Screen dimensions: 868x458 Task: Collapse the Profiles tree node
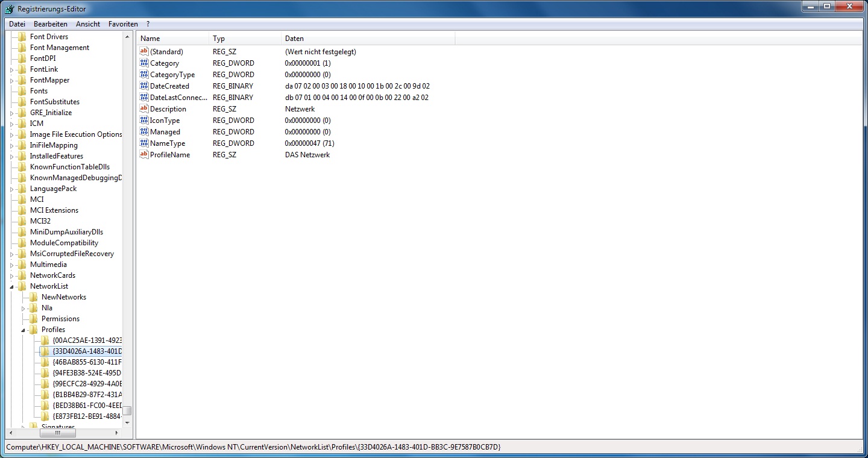pyautogui.click(x=23, y=330)
